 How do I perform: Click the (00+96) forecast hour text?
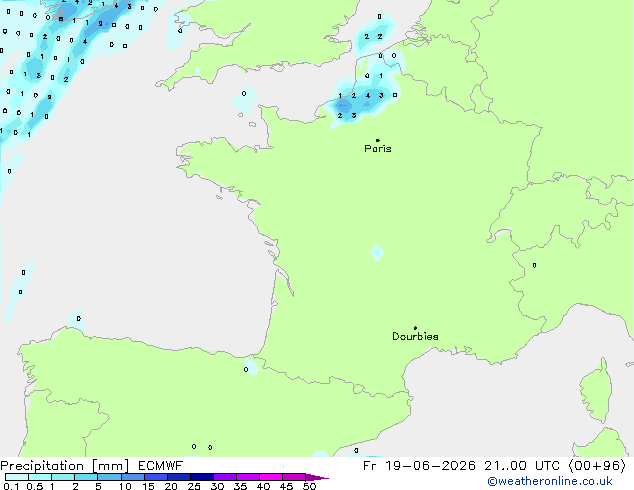tap(597, 466)
